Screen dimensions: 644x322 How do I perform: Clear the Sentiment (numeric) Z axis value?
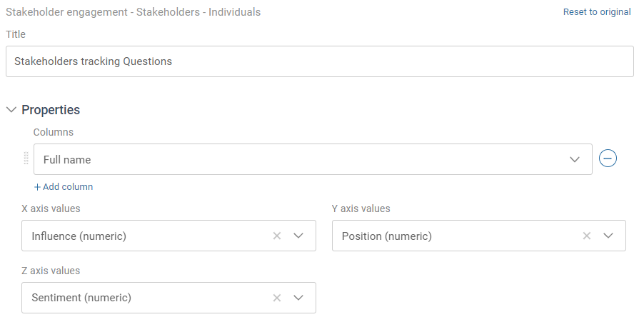point(277,298)
